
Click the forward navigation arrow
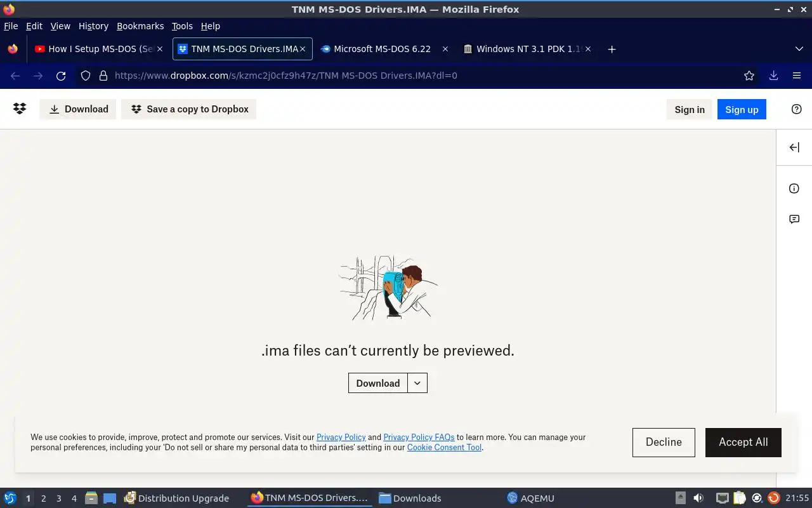click(x=38, y=76)
